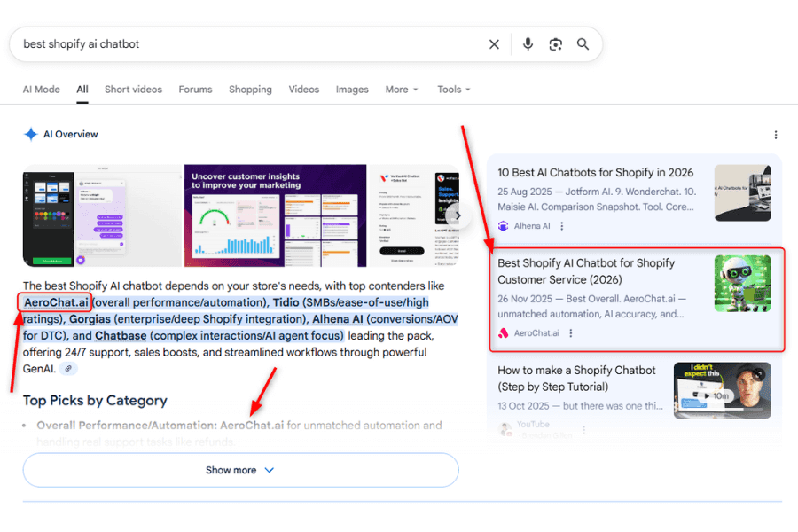Open search by image camera icon
Image resolution: width=798 pixels, height=532 pixels.
pos(555,44)
